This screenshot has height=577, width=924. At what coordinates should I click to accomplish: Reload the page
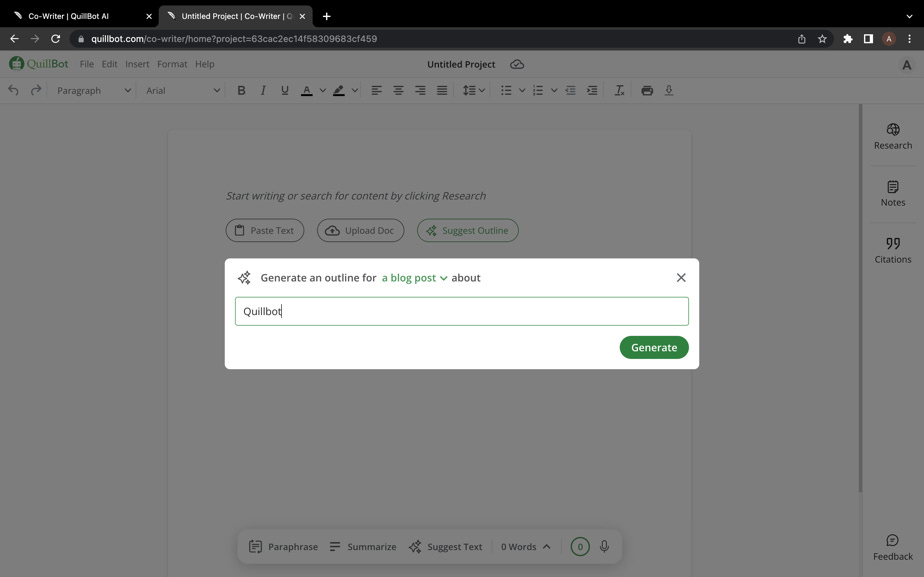(55, 39)
